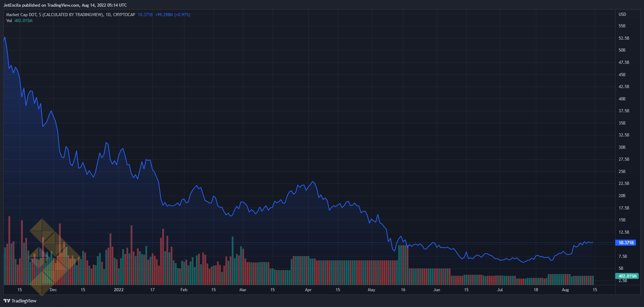Select the Dec marker on the time axis
Viewport: 644px width, 307px height.
click(x=53, y=290)
